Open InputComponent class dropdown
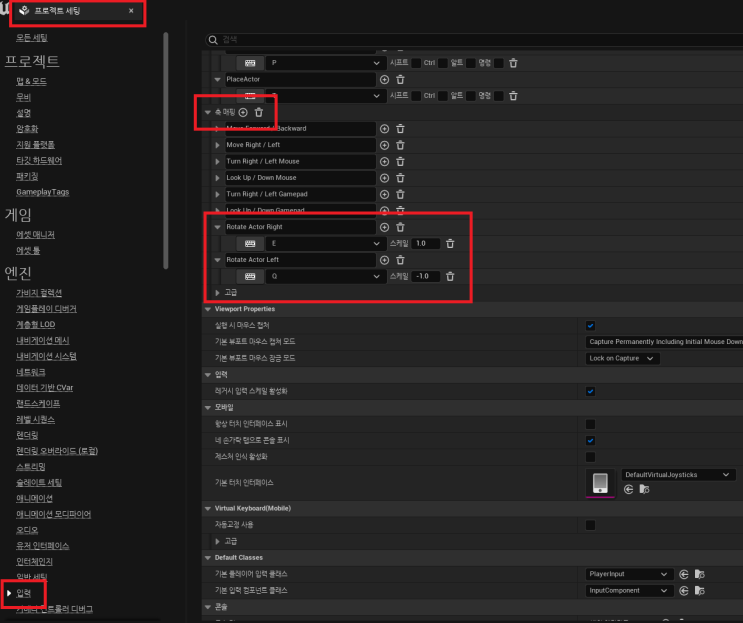The image size is (743, 623). pos(629,591)
